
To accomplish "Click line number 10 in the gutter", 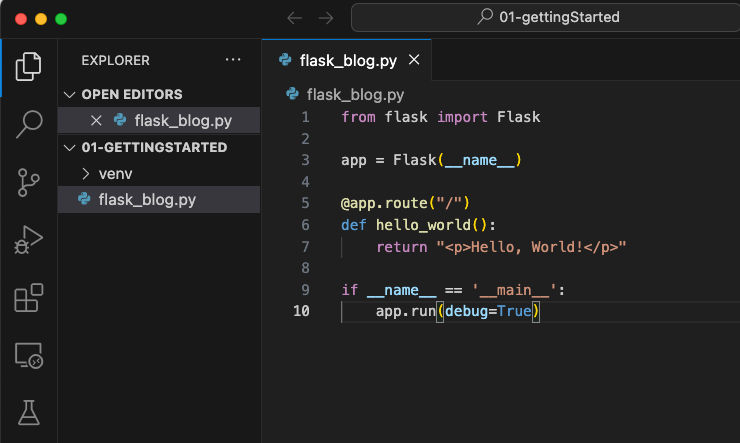I will click(302, 311).
